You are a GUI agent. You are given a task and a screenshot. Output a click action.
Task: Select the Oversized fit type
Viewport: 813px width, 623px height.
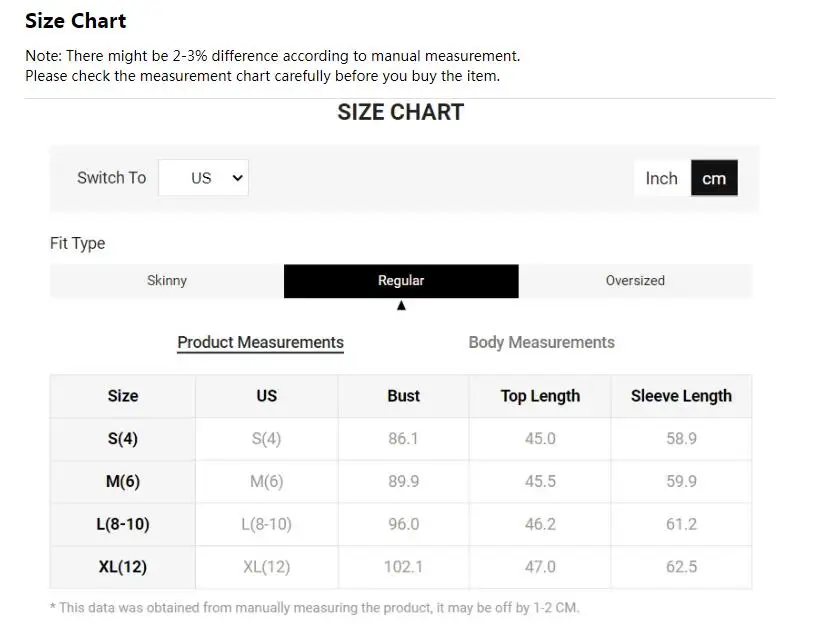point(635,281)
